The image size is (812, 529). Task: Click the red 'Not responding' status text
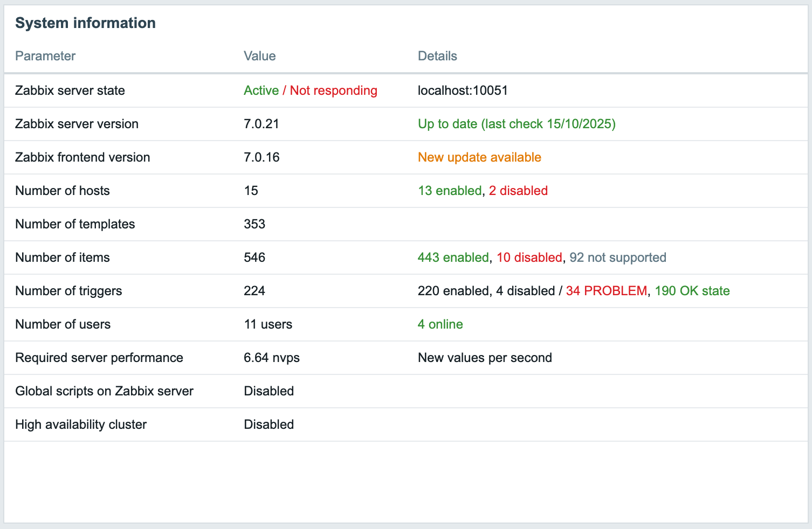pos(333,91)
